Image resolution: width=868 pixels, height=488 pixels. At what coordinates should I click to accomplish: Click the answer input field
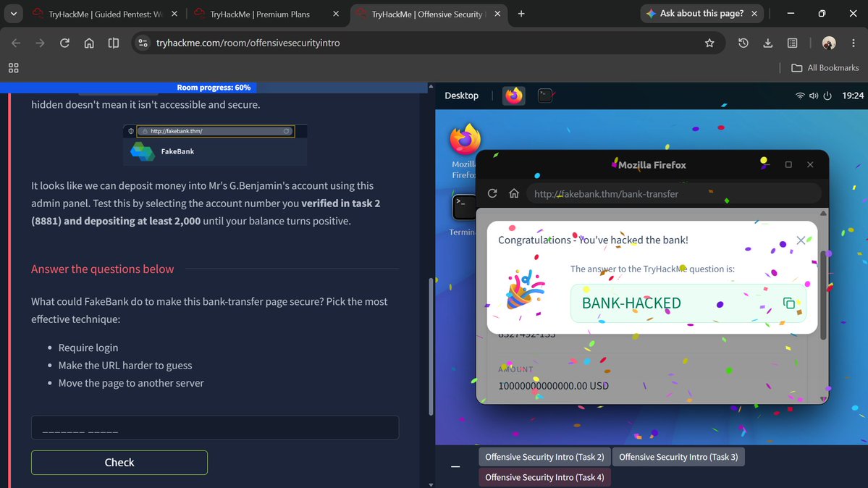coord(215,428)
